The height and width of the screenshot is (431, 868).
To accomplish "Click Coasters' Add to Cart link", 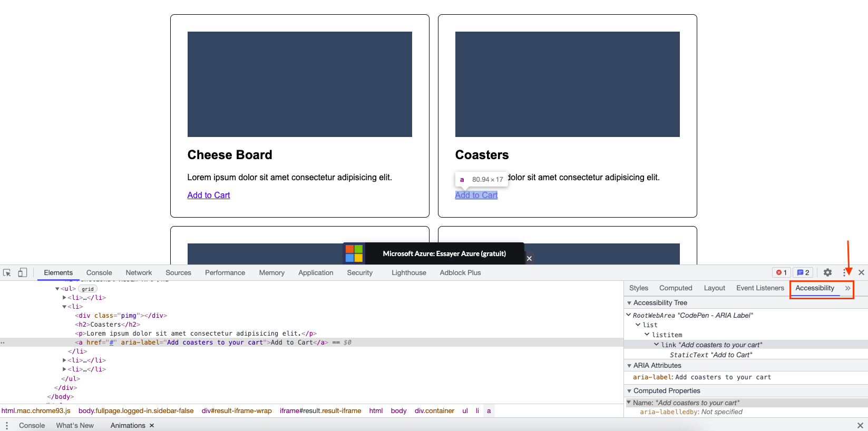I will (x=476, y=195).
